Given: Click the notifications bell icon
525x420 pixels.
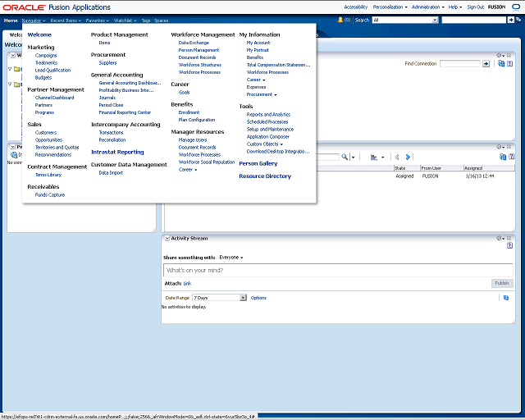Looking at the screenshot, I should tap(340, 20).
